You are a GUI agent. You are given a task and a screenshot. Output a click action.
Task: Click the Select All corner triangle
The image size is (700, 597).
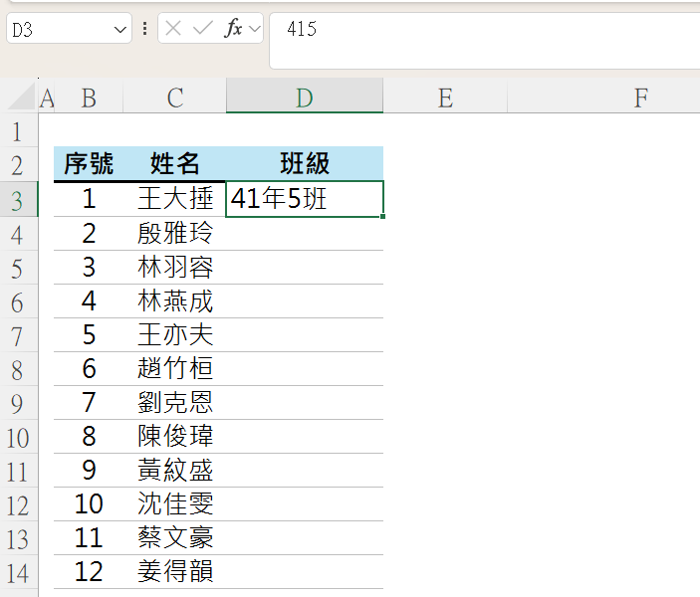22,96
